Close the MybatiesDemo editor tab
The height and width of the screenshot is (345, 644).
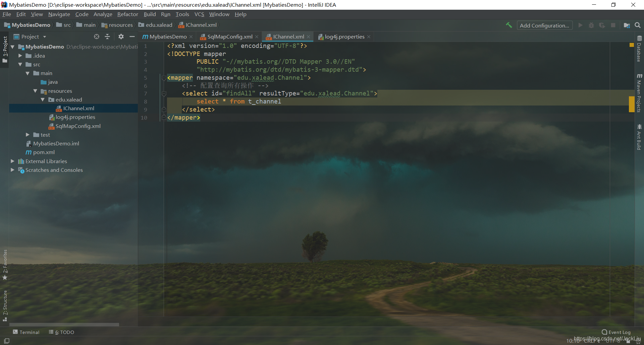click(x=191, y=37)
